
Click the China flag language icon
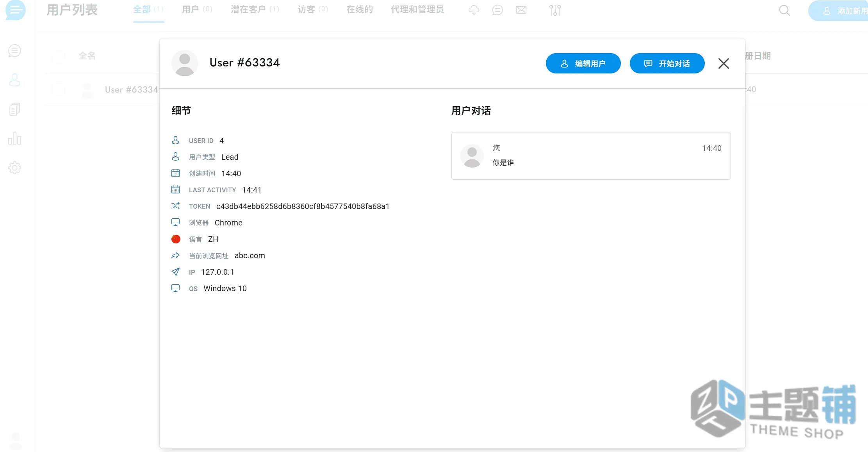pos(176,239)
